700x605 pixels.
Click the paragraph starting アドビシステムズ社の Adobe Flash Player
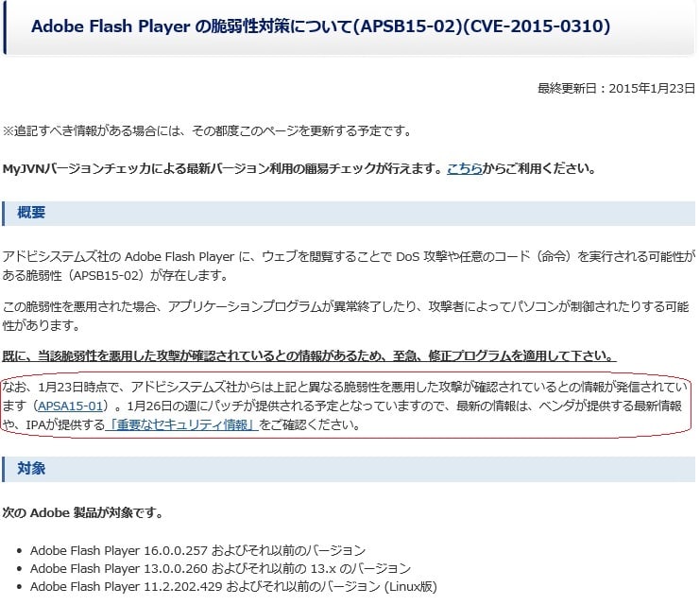(x=349, y=266)
